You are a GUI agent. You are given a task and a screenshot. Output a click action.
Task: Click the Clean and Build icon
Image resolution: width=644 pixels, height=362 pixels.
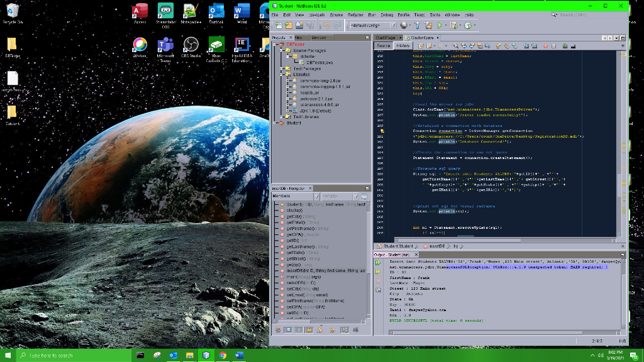(428, 25)
